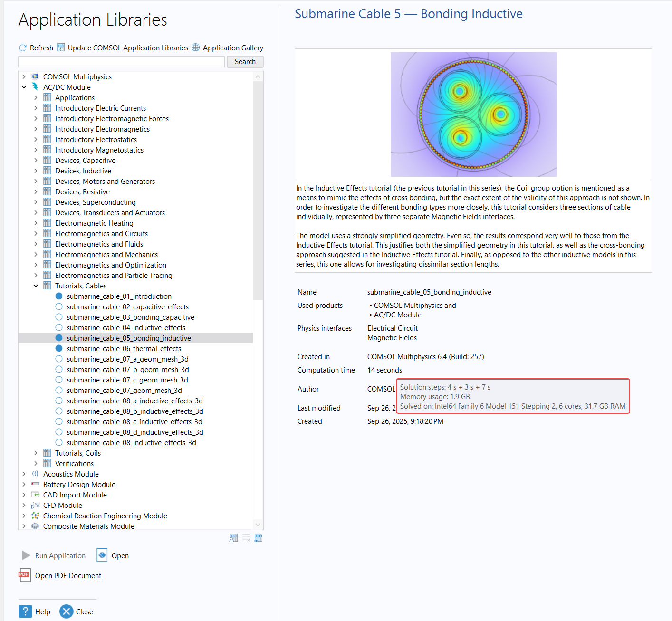Click the Open PDF Document icon

(25, 575)
